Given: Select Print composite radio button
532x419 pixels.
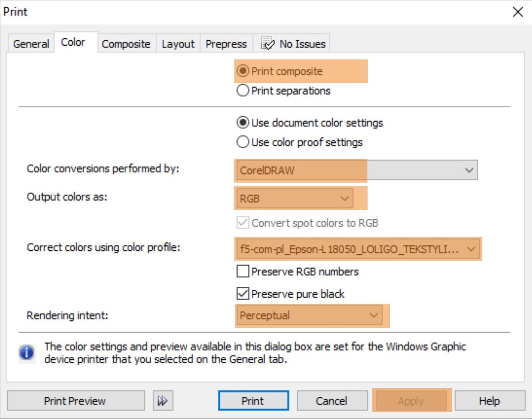Looking at the screenshot, I should tap(243, 71).
